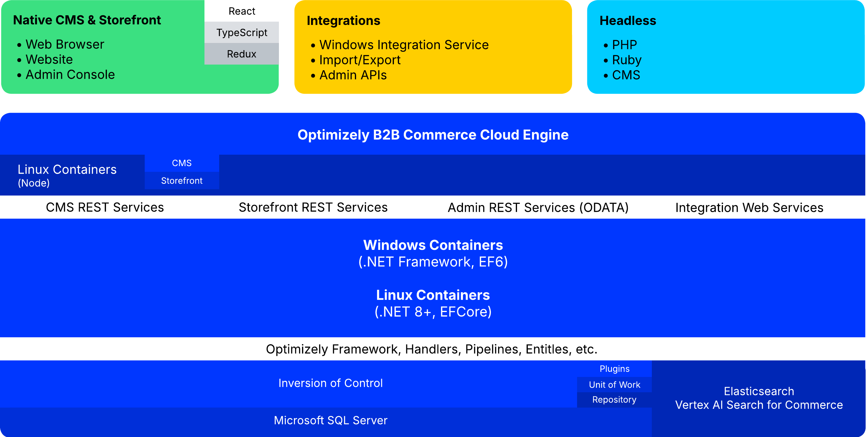Click 'Inversion of Control' label
The width and height of the screenshot is (868, 437).
coord(331,383)
